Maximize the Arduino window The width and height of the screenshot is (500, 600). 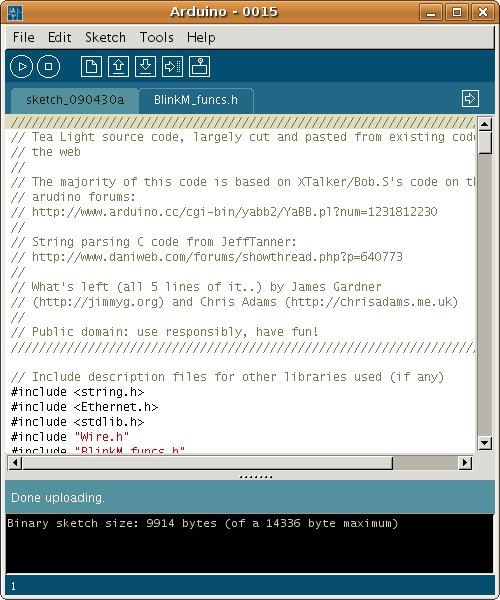457,13
